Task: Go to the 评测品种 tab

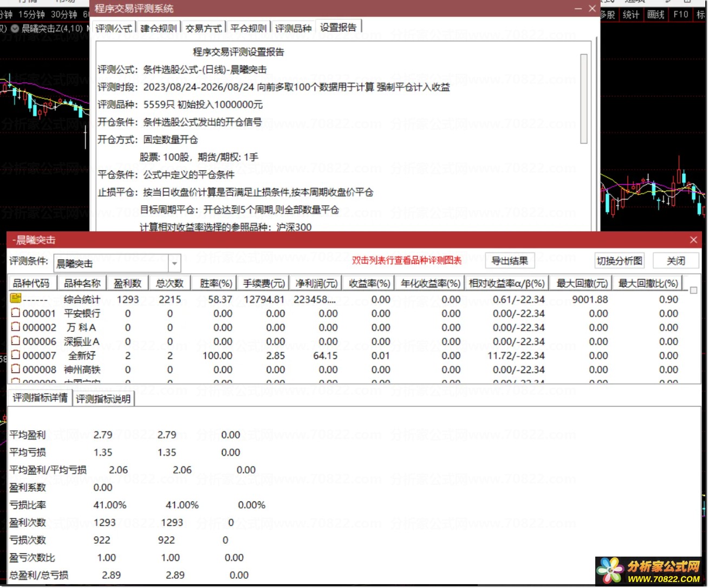Action: tap(293, 28)
